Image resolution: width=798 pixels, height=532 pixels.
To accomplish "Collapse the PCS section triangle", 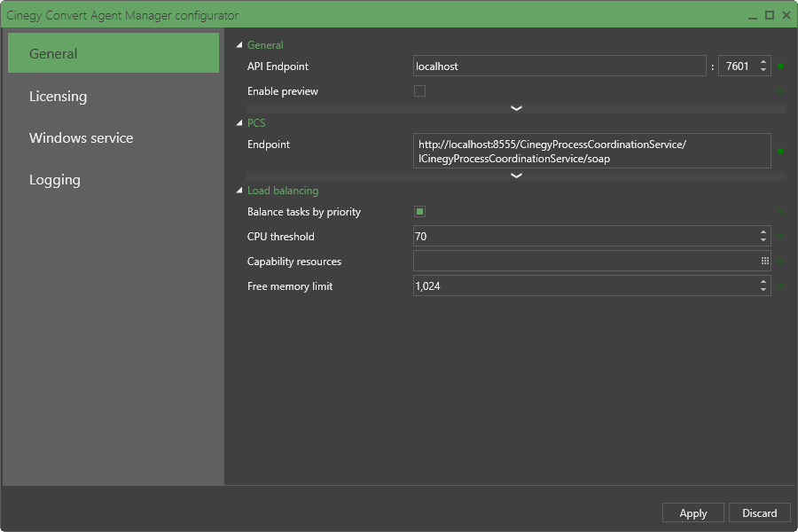I will click(x=239, y=122).
